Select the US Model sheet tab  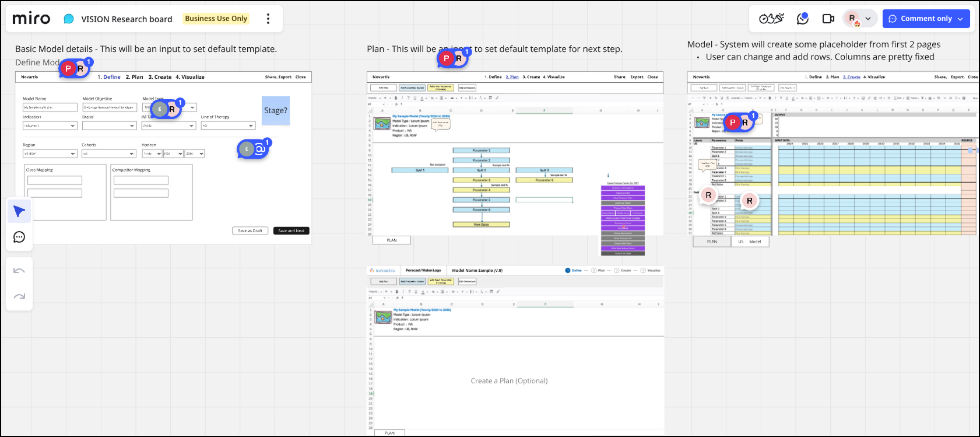pos(750,242)
